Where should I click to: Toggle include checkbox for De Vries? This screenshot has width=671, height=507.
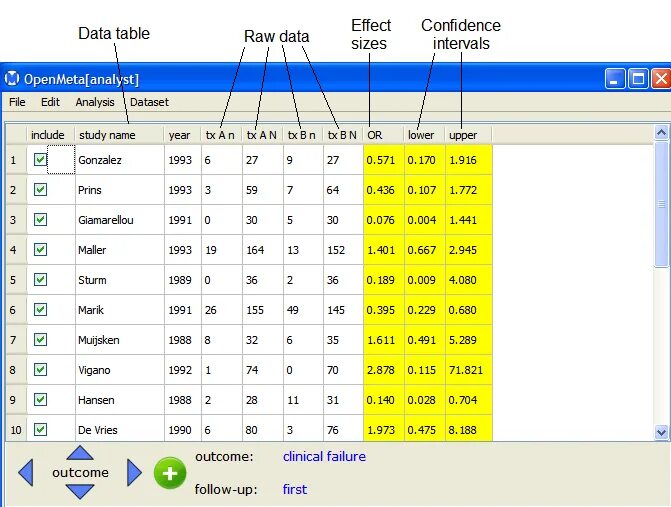click(40, 429)
